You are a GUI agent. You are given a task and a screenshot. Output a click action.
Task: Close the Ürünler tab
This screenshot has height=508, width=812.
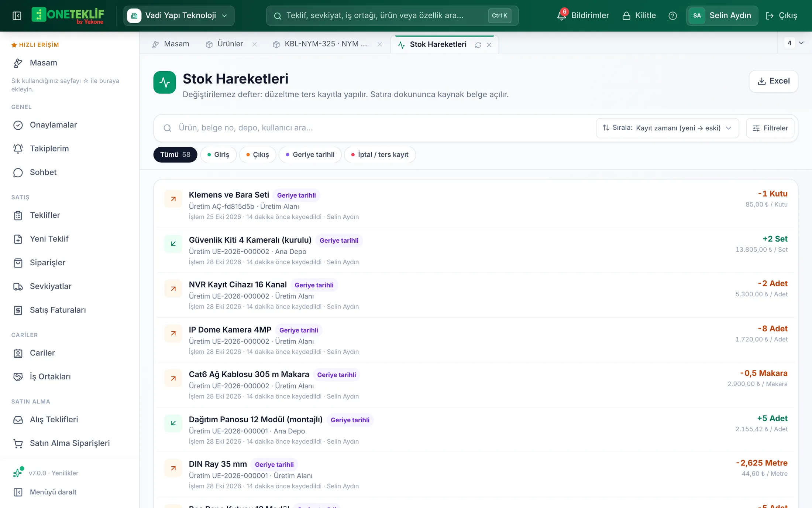pos(255,44)
